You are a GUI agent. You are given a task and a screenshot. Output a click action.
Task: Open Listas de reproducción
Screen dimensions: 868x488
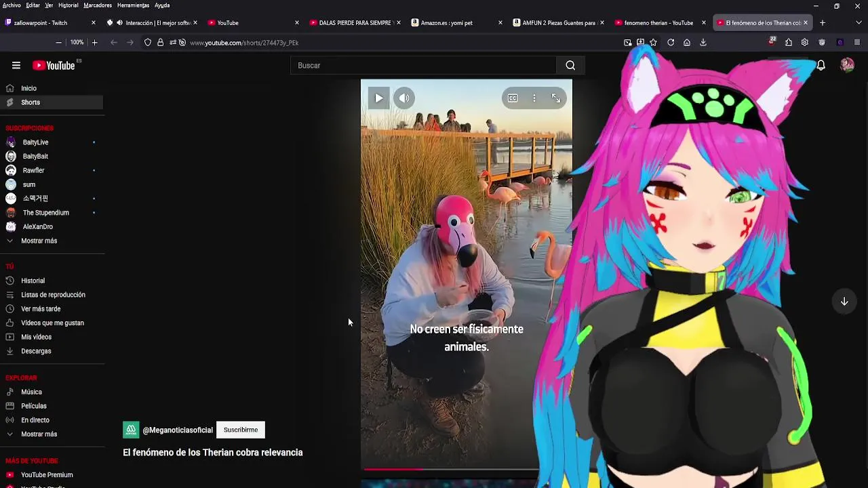tap(53, 295)
